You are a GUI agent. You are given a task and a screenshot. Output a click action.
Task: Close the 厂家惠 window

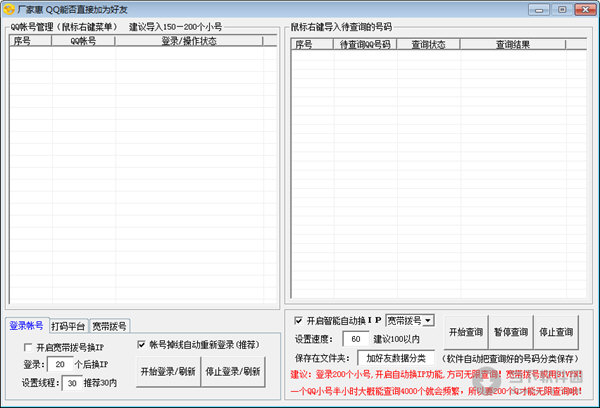[x=585, y=10]
